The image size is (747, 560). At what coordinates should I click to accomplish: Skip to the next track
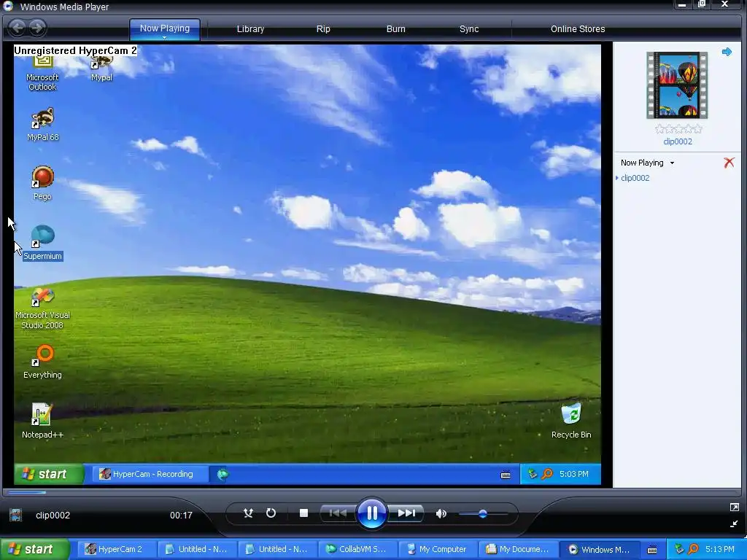tap(406, 513)
